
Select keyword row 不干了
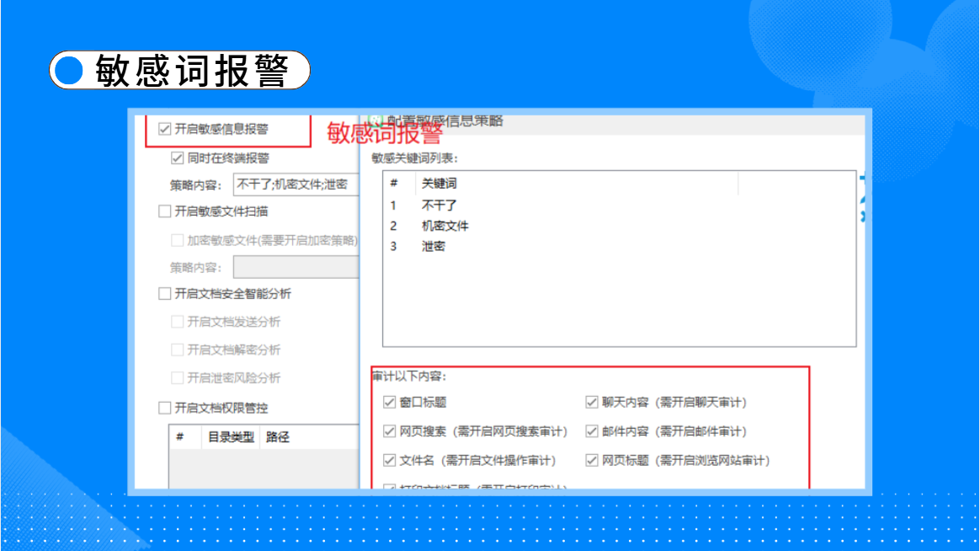point(619,205)
